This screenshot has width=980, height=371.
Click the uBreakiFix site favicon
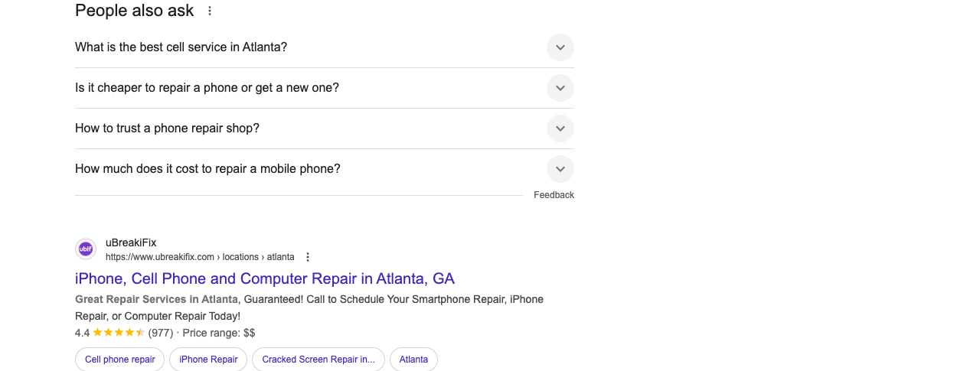pyautogui.click(x=86, y=249)
